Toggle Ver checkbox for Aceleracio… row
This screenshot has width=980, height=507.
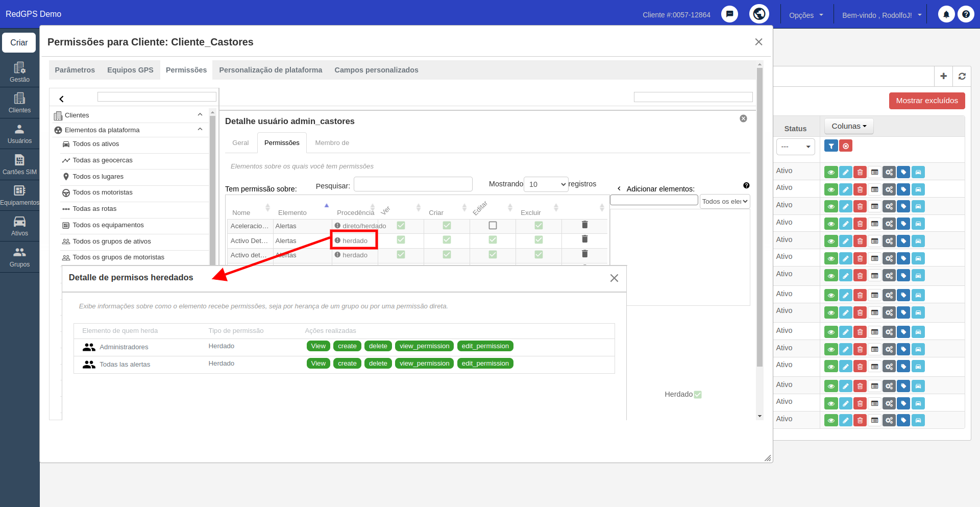401,225
